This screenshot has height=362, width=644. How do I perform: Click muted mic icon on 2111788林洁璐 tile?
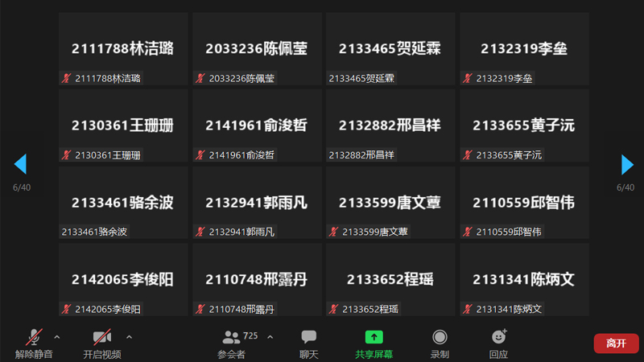click(67, 78)
